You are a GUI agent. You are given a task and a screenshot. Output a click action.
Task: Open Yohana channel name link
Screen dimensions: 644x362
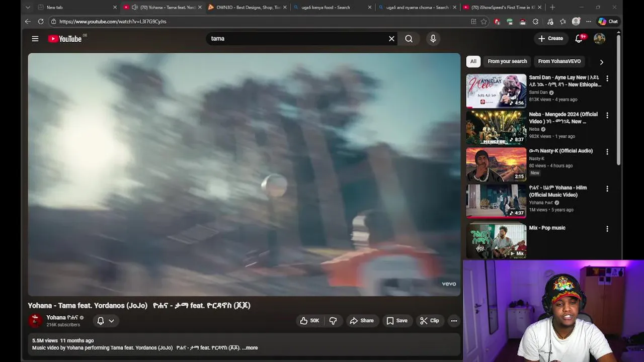(62, 318)
